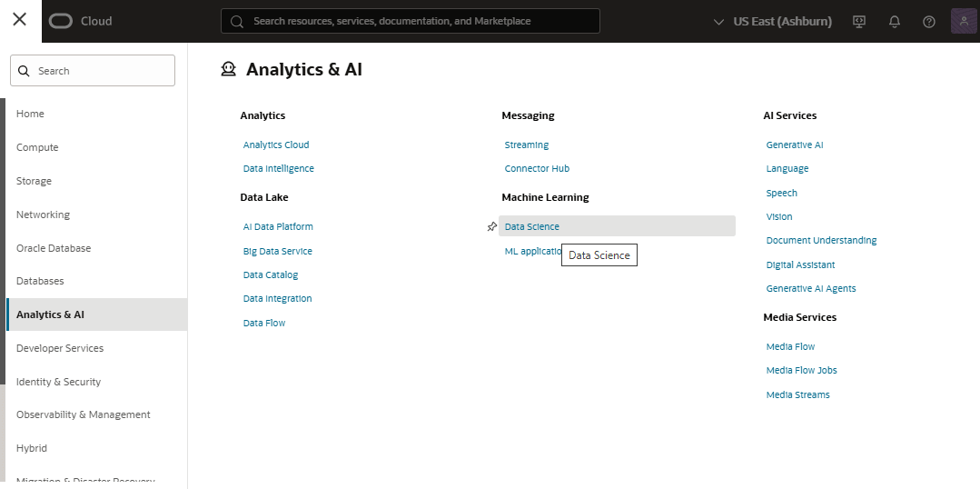Open the Streaming link
This screenshot has height=489, width=980.
526,145
